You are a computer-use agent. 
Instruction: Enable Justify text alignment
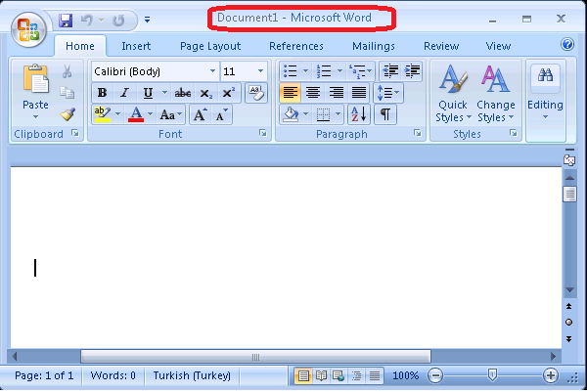point(359,93)
